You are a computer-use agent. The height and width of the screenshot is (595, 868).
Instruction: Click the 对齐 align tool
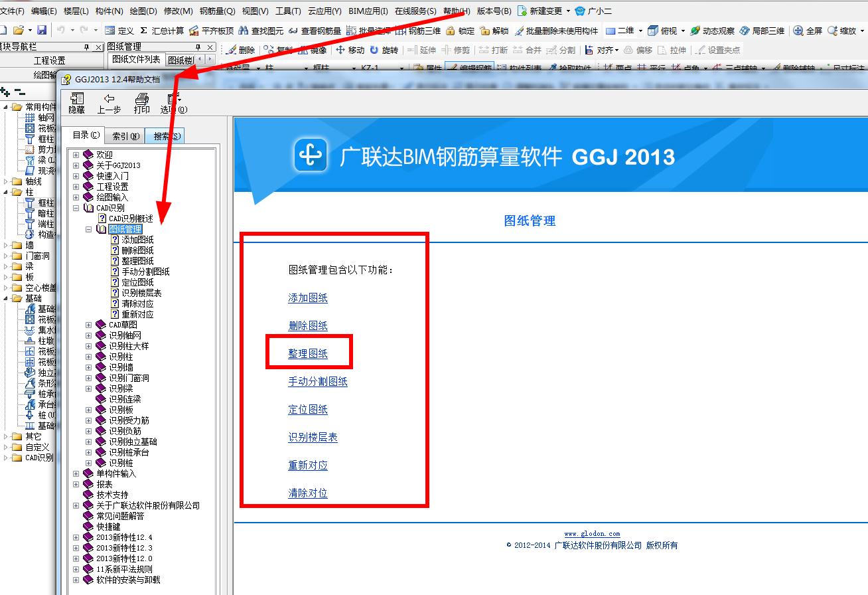601,50
